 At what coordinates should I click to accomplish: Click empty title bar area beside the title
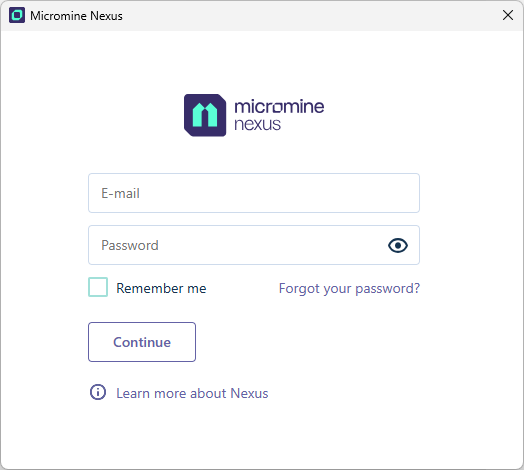tap(311, 16)
